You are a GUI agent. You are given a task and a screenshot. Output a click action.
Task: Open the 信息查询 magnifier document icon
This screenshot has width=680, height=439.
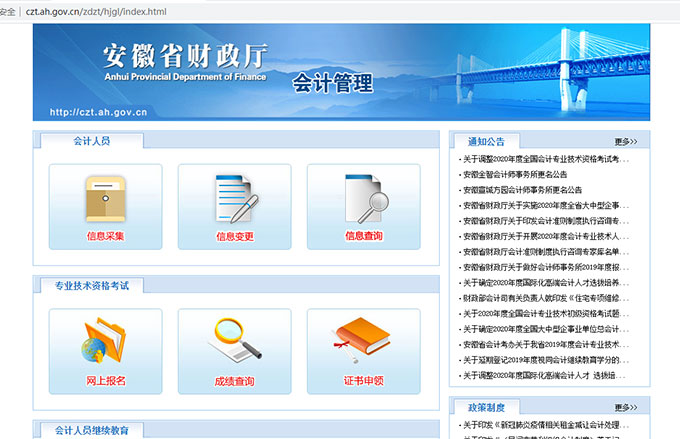click(364, 199)
